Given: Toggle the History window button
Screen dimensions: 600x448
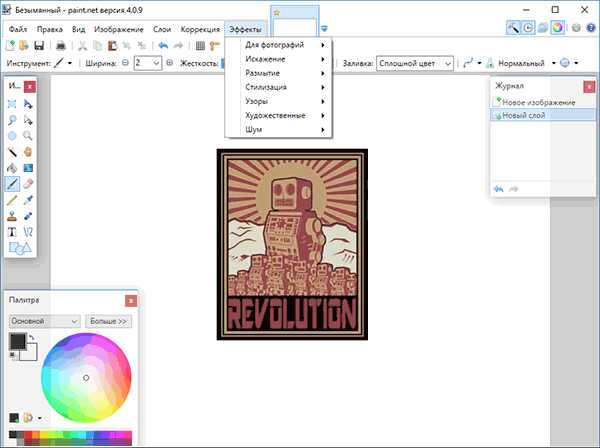Looking at the screenshot, I should tap(528, 27).
